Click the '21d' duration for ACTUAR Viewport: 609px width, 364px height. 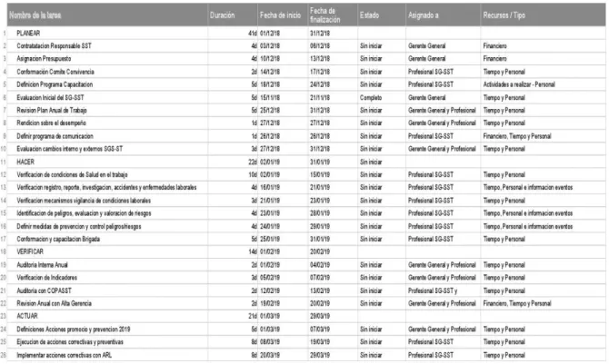coord(253,316)
